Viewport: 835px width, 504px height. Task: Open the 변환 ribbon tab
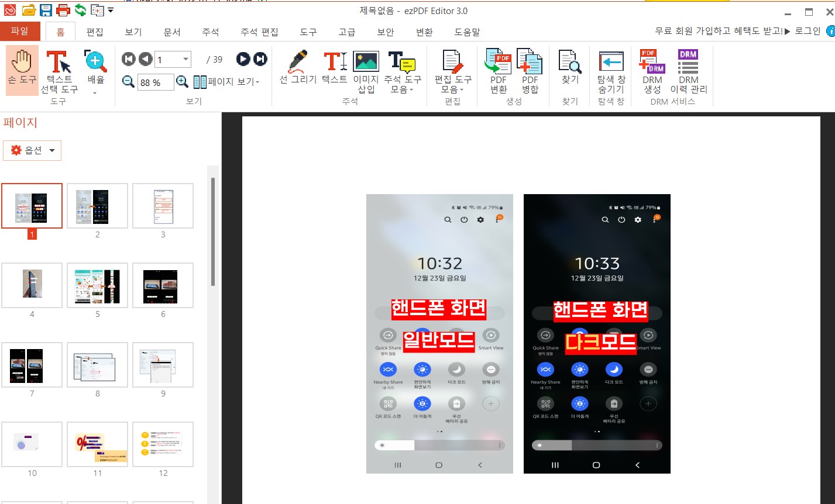tap(424, 32)
